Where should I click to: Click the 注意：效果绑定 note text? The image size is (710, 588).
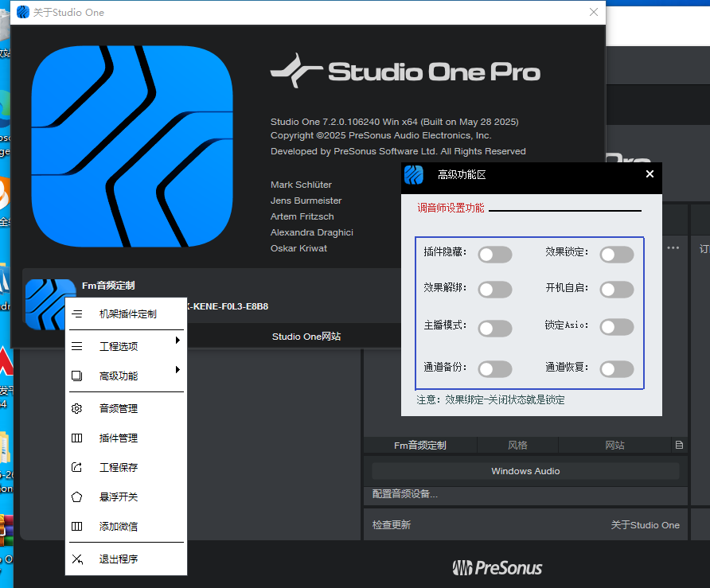coord(490,399)
